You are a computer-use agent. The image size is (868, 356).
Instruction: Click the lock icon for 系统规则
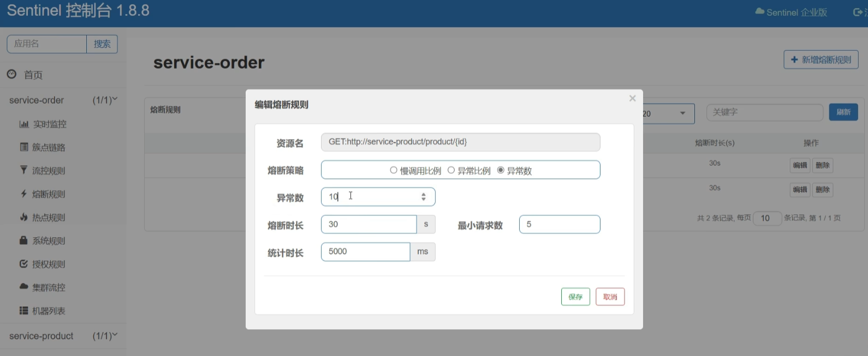click(23, 240)
